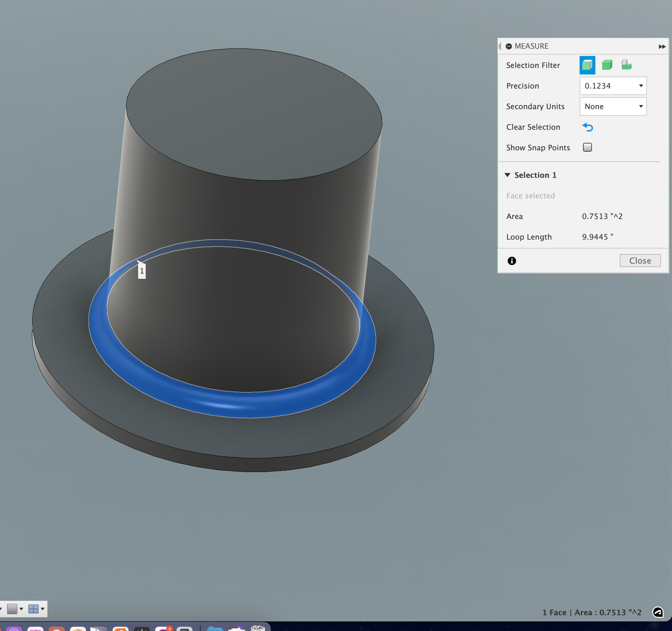This screenshot has height=631, width=672.
Task: Open the grid display settings icon
Action: pyautogui.click(x=12, y=609)
